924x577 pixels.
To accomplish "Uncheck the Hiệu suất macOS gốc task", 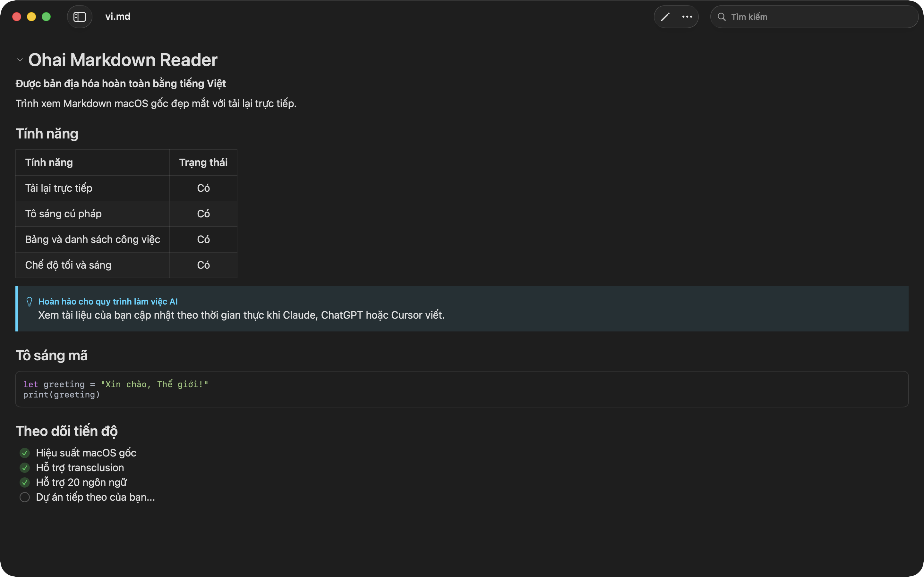I will 25,453.
